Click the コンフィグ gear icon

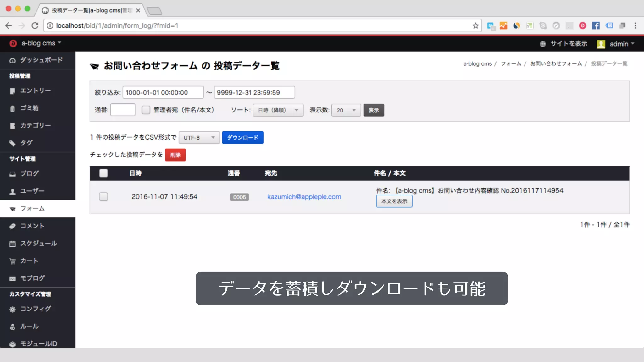13,309
